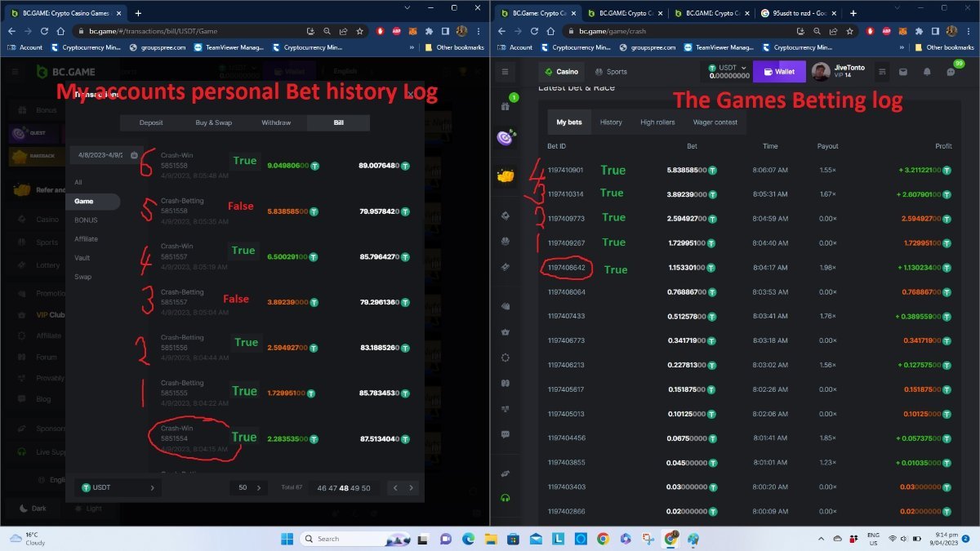
Task: Click the notification bell icon
Action: pos(928,72)
